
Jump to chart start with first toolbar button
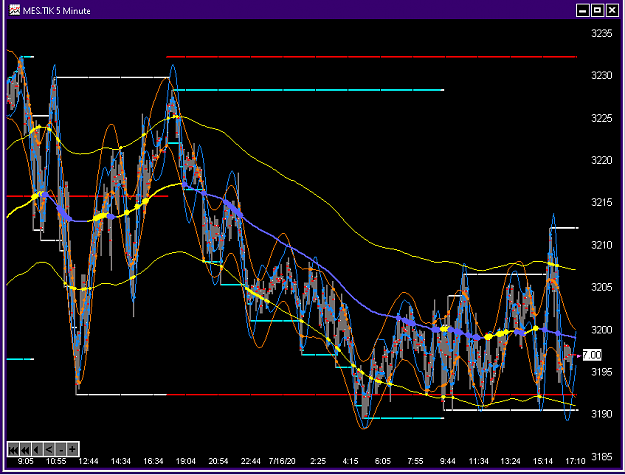pyautogui.click(x=13, y=450)
